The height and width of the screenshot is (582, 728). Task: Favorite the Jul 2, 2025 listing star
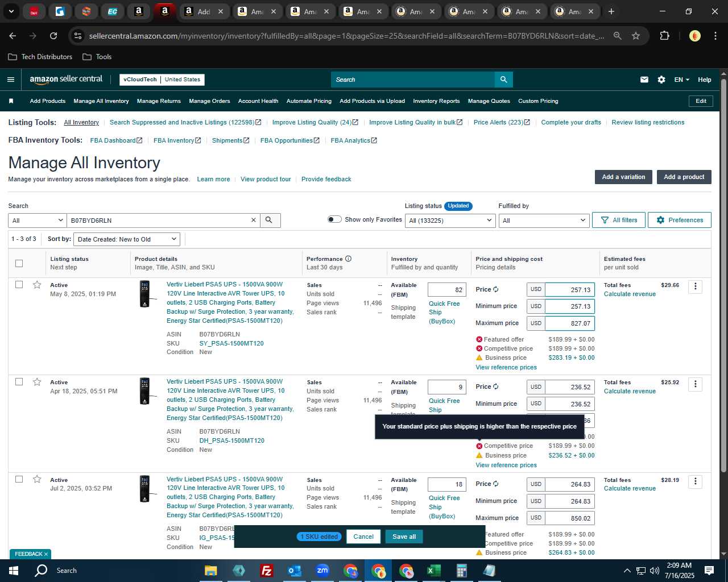(x=37, y=479)
